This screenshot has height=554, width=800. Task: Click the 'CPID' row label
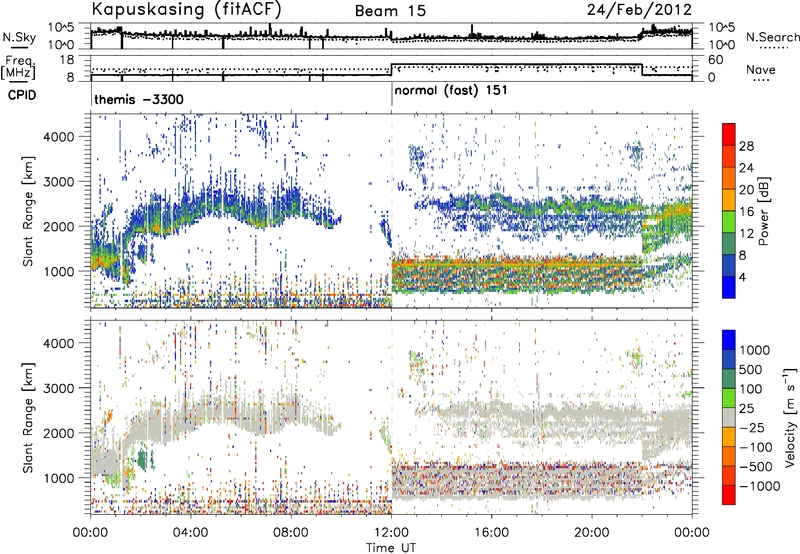(x=22, y=95)
